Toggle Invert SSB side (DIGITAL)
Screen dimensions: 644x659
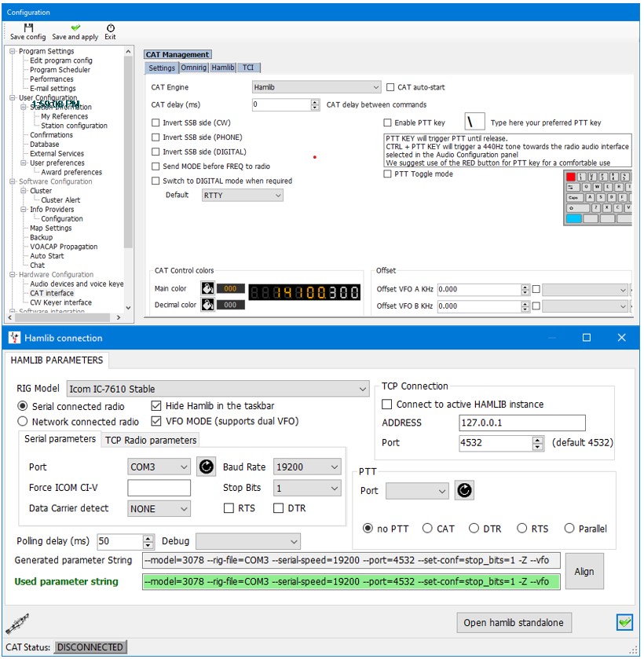(156, 152)
